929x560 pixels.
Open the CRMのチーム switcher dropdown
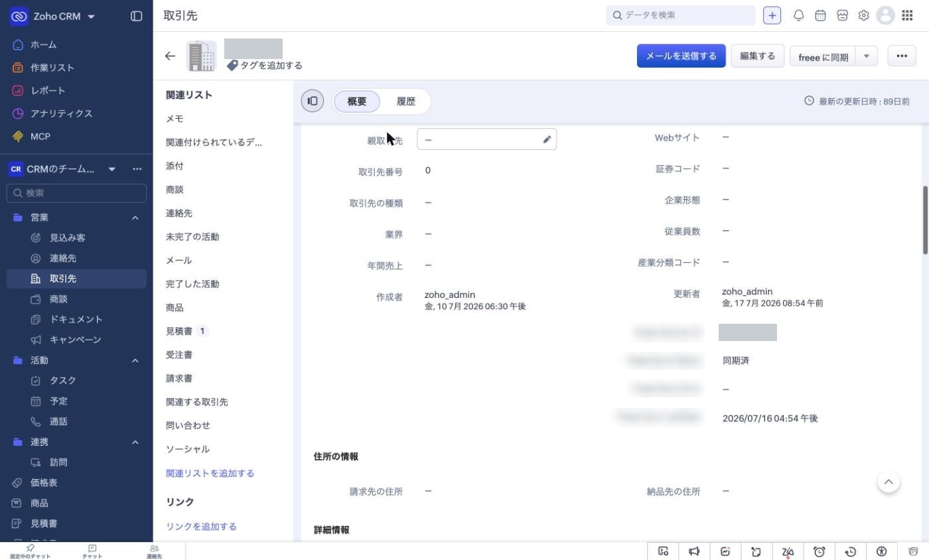pyautogui.click(x=111, y=169)
